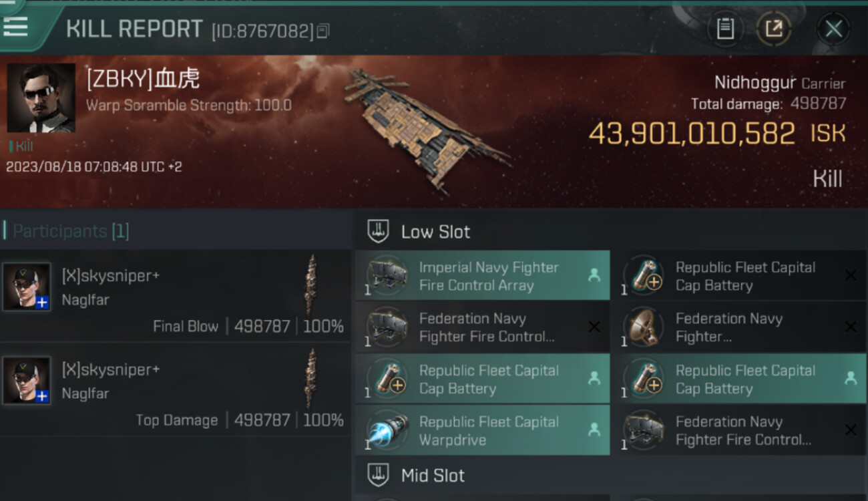This screenshot has width=868, height=501.
Task: Select Imperial Navy Fighter Fire Control Array
Action: [x=488, y=276]
